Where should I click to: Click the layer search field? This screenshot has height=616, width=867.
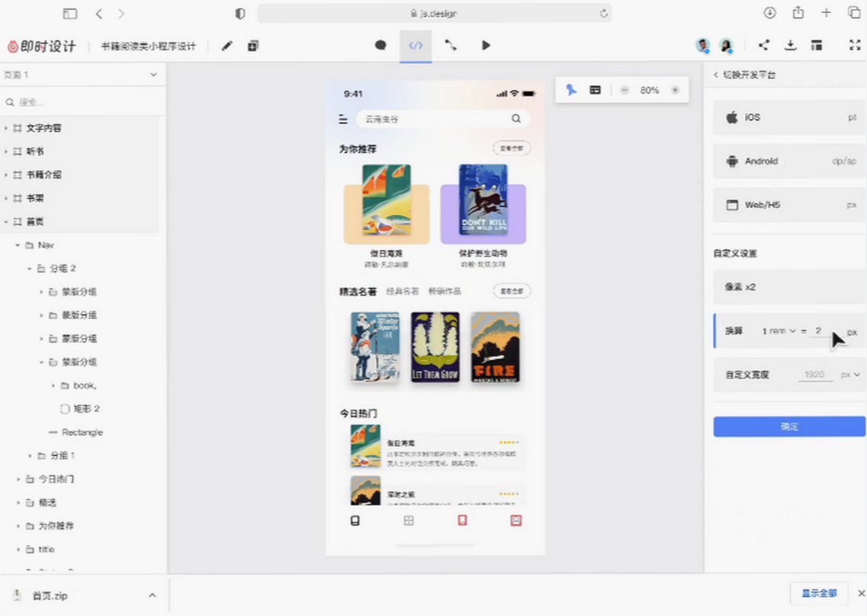tap(83, 102)
